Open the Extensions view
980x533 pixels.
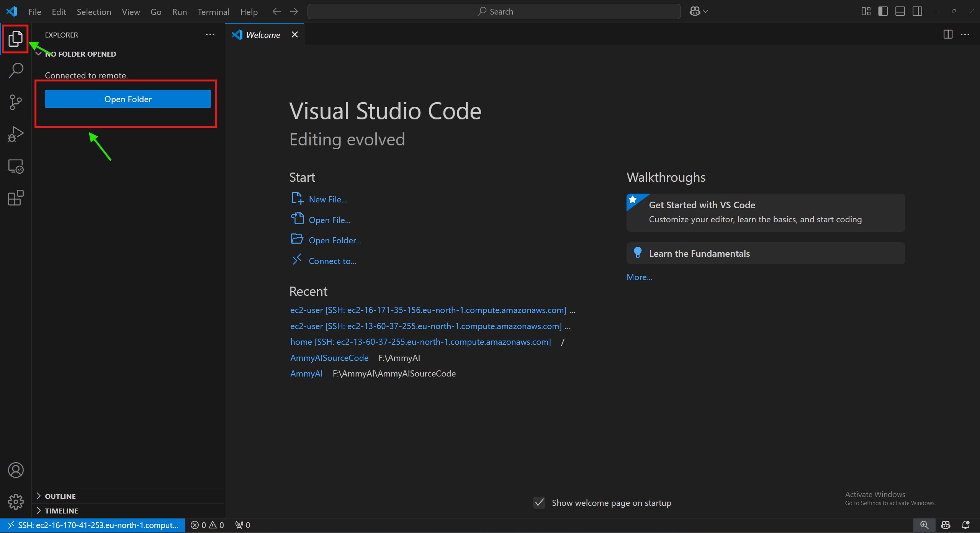(x=16, y=198)
